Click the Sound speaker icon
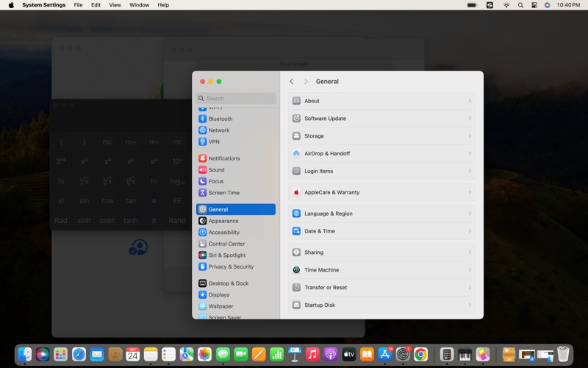This screenshot has width=588, height=368. [203, 170]
